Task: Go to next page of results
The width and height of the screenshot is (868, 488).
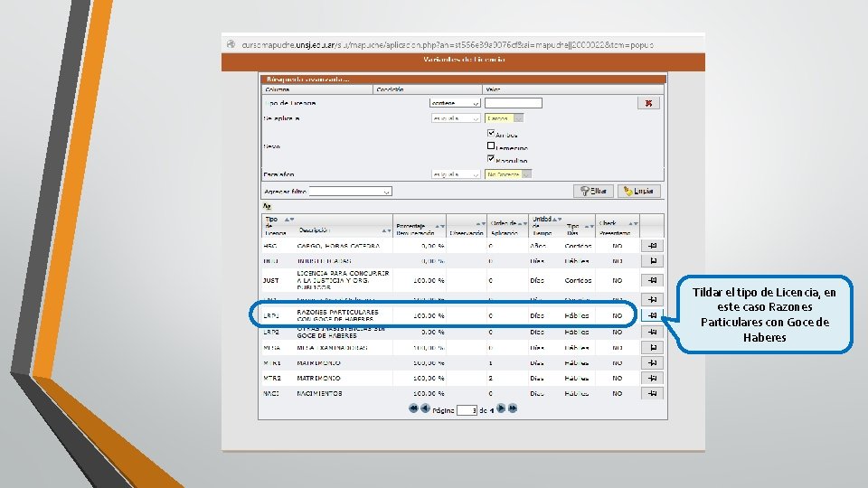Action: pos(501,408)
